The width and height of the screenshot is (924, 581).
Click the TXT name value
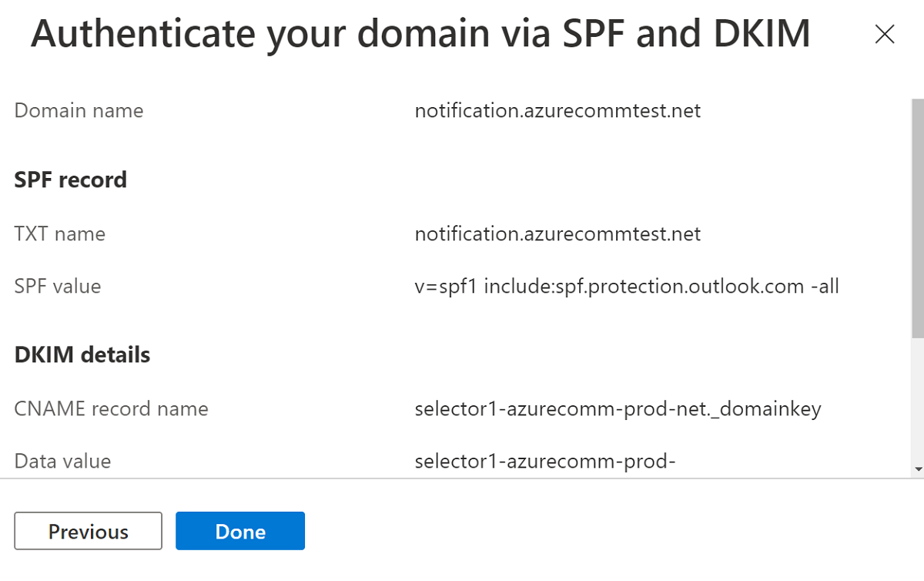click(558, 233)
